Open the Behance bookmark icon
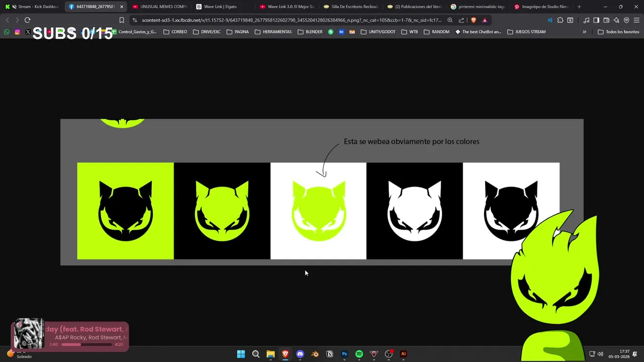 coord(342,32)
